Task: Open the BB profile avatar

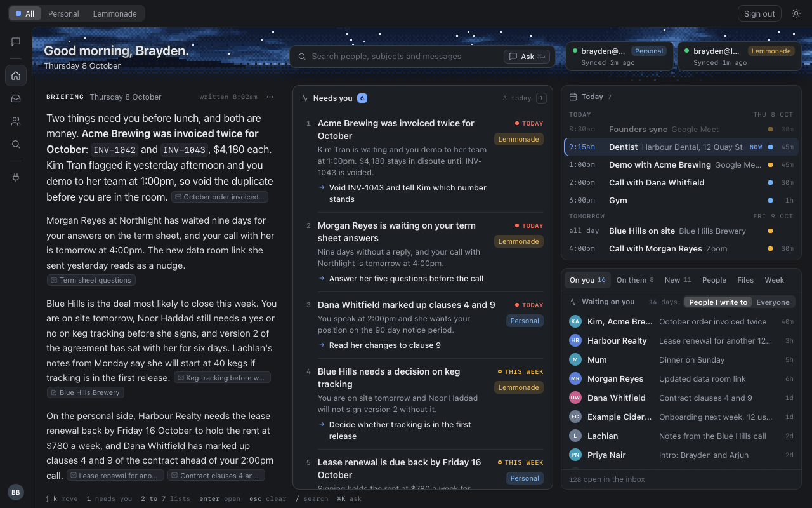Action: [16, 492]
